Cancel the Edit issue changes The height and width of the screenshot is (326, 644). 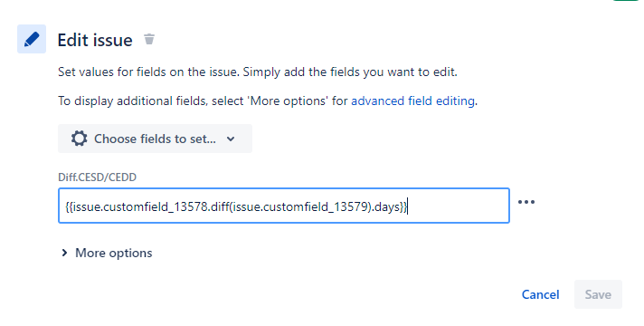click(540, 294)
